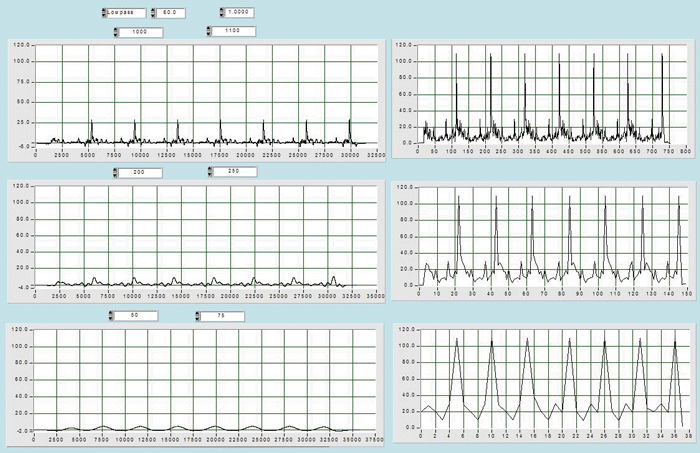Click the stepper arrows beside the 250 field
The image size is (700, 453).
coord(210,171)
